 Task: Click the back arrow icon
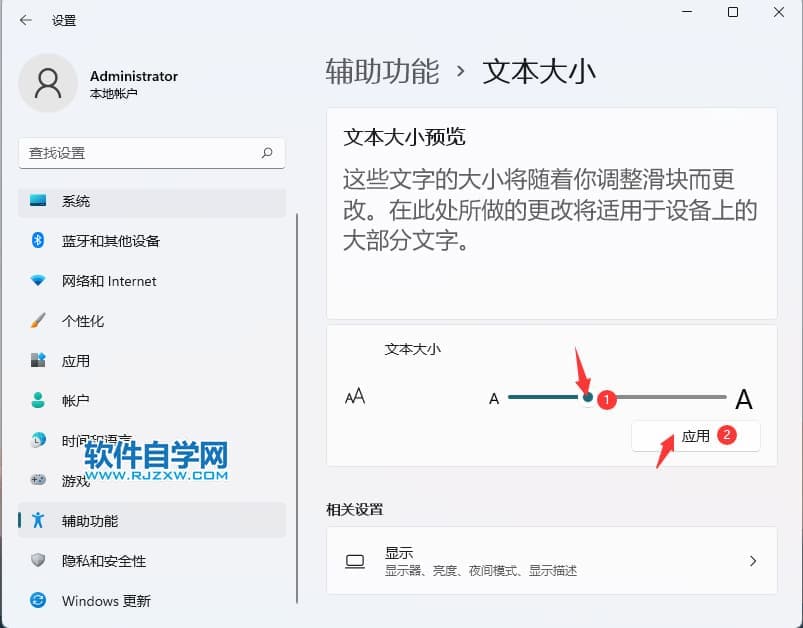coord(25,20)
